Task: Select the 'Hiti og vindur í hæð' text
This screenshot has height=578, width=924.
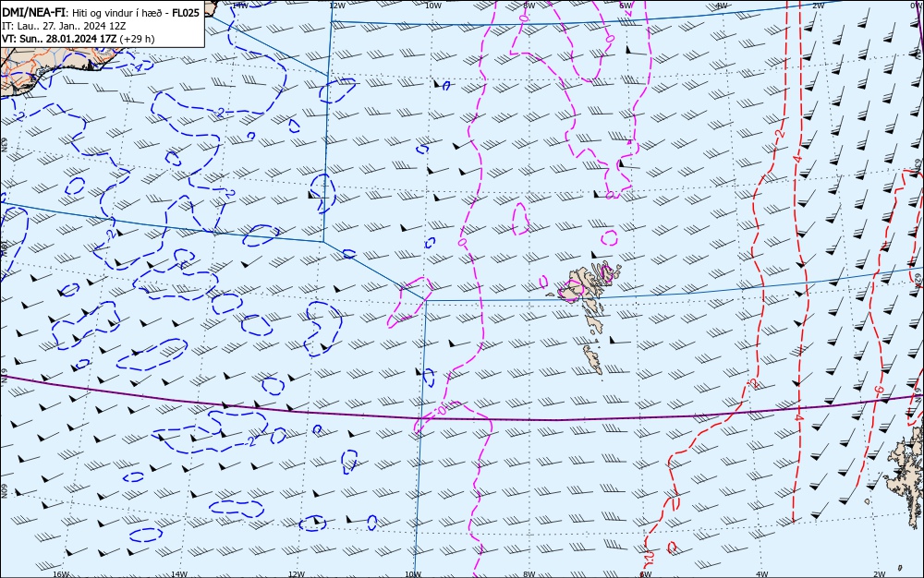Action: [119, 13]
